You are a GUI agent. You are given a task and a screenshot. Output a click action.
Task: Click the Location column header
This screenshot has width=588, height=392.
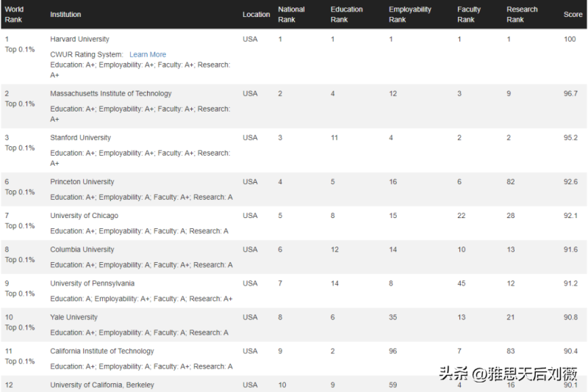tap(256, 15)
